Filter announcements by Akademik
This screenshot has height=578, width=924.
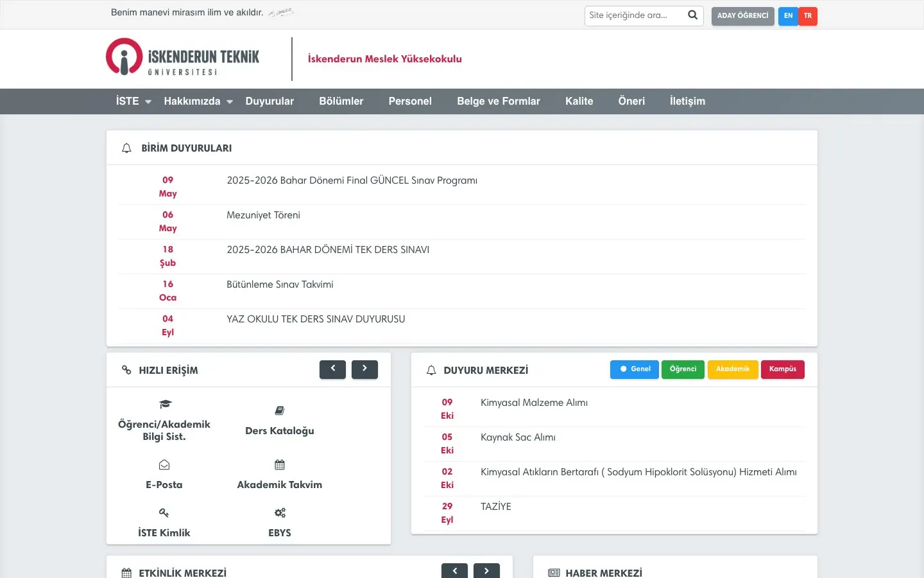pos(733,369)
